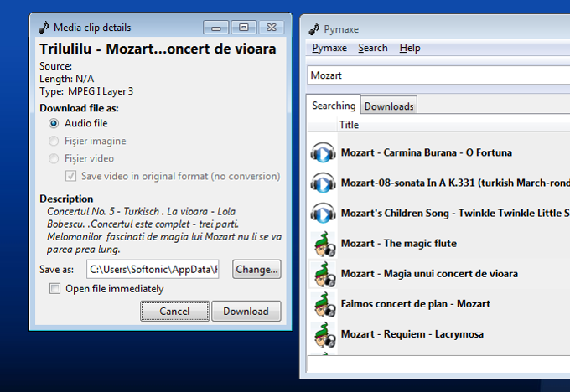Open the Search menu

(373, 48)
